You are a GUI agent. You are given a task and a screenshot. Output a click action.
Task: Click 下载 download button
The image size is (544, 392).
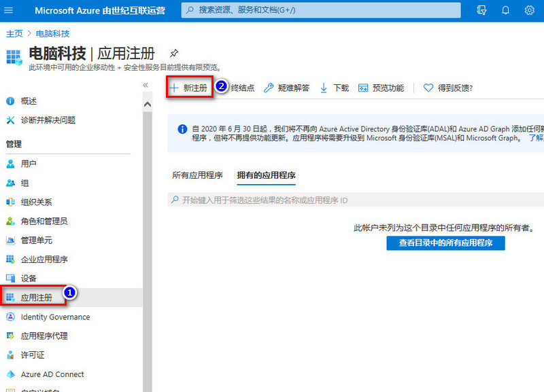334,88
